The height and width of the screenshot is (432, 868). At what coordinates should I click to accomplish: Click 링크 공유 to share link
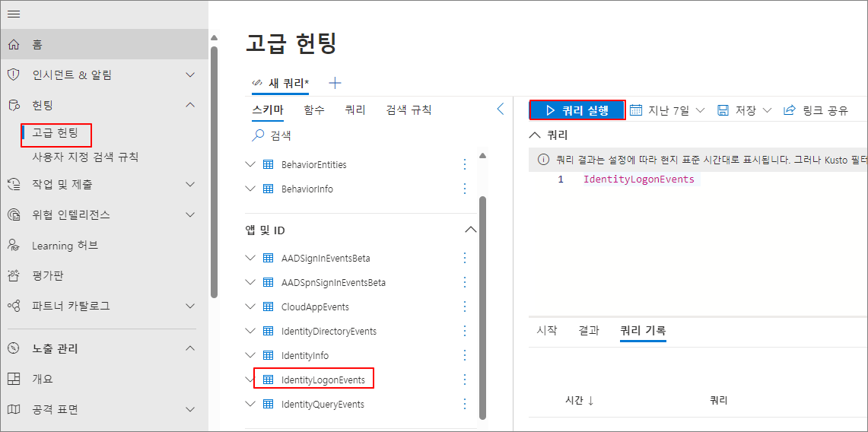coord(816,110)
